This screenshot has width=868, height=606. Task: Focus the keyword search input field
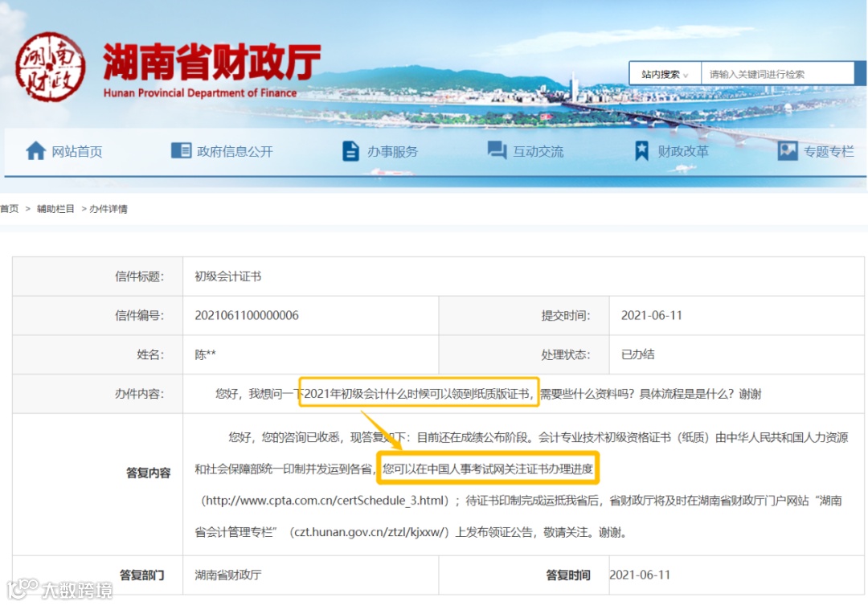[778, 74]
